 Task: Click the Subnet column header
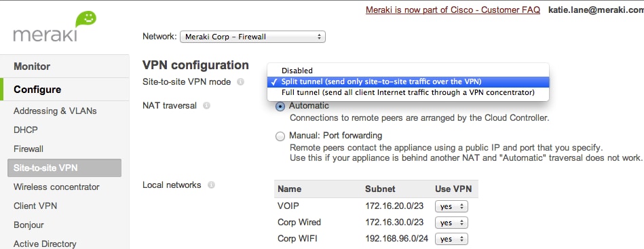click(380, 189)
